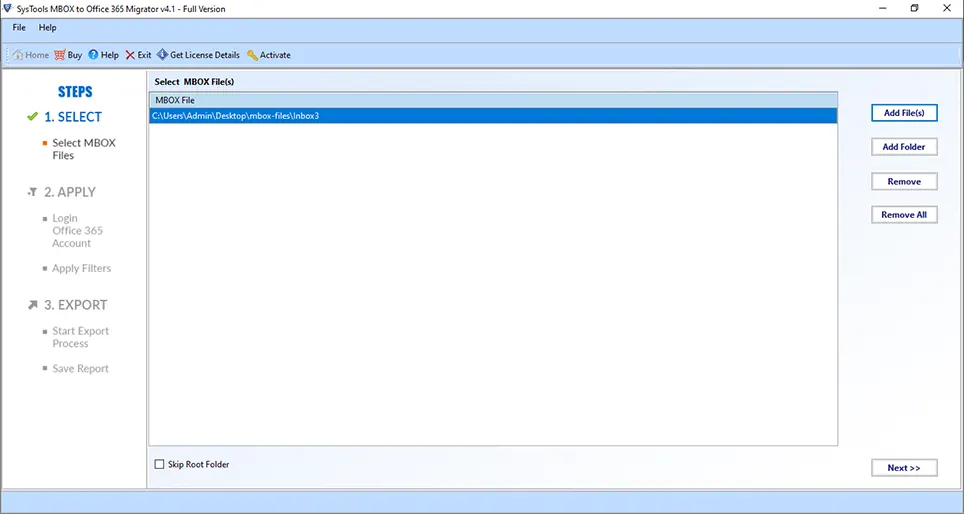The width and height of the screenshot is (964, 514).
Task: Open the File menu
Action: 19,28
